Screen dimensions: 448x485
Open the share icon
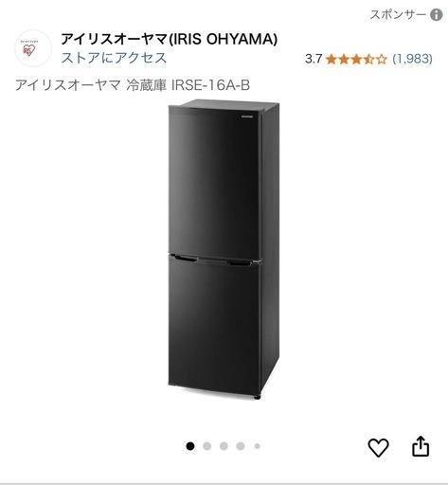click(421, 446)
